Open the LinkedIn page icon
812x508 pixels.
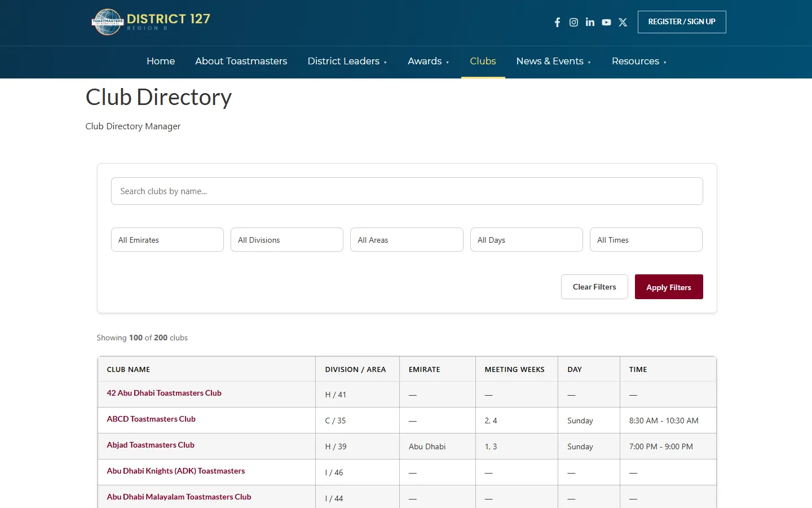coord(590,23)
